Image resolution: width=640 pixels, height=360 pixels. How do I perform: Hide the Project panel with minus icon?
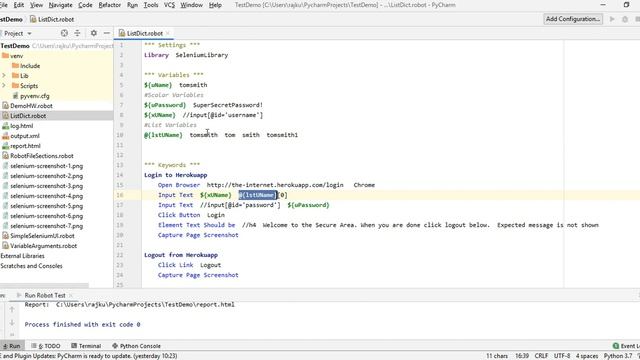[x=107, y=33]
